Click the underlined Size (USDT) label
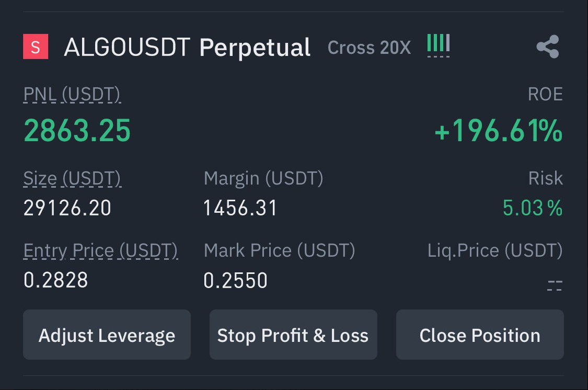The image size is (588, 390). [x=72, y=178]
